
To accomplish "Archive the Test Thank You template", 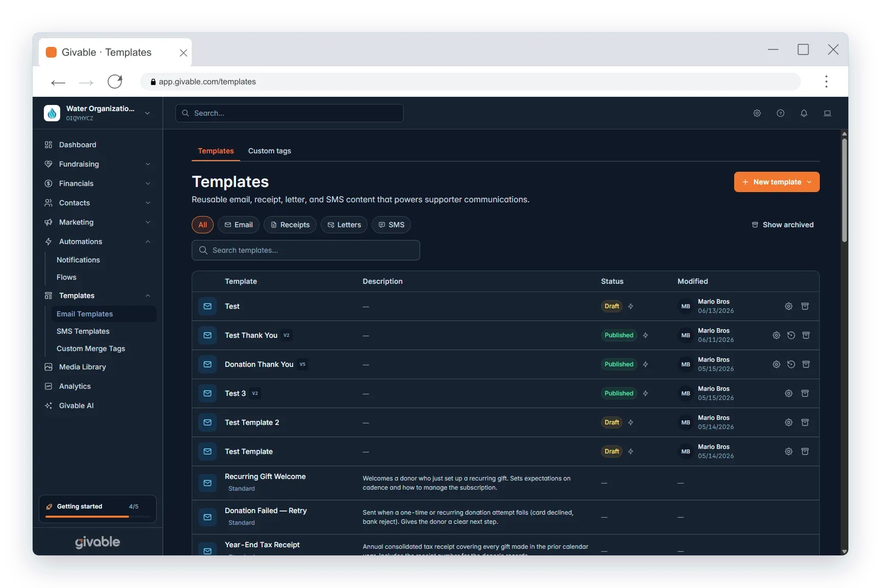I will [x=806, y=335].
